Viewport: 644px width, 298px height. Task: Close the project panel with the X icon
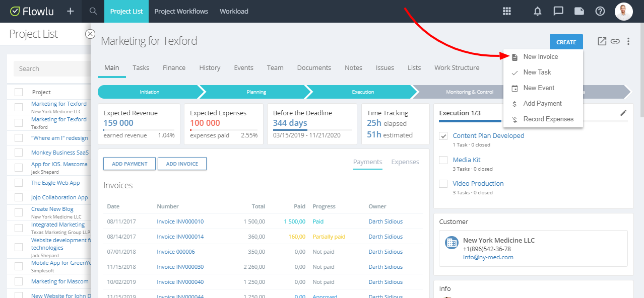tap(90, 34)
